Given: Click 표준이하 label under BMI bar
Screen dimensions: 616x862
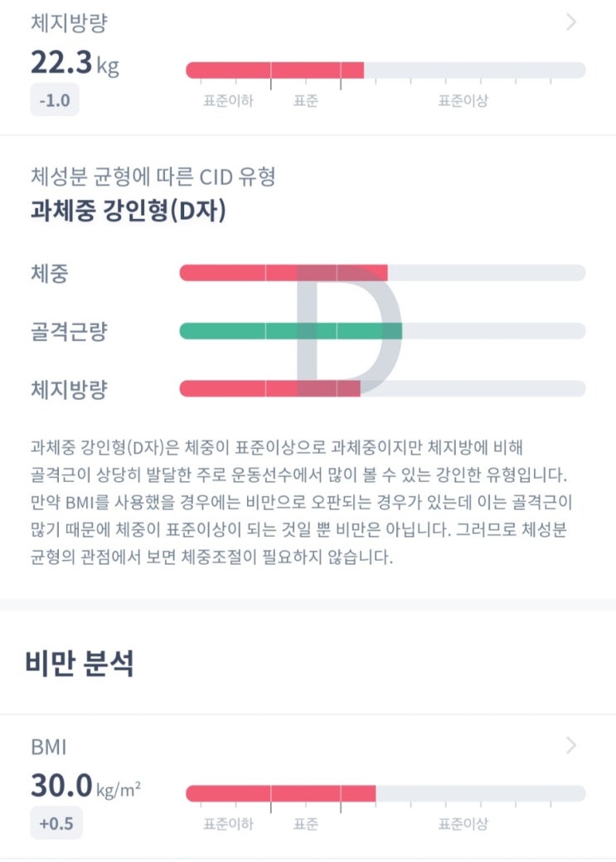Looking at the screenshot, I should [x=228, y=825].
